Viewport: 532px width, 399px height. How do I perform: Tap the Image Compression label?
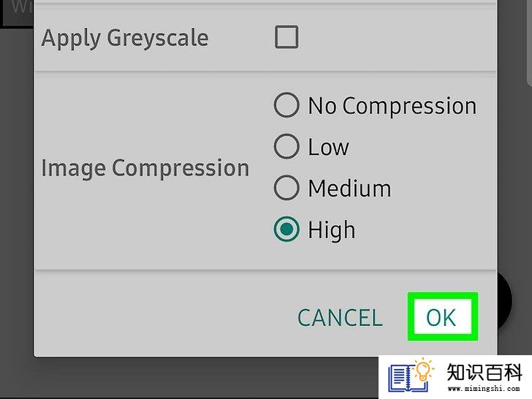click(x=145, y=168)
